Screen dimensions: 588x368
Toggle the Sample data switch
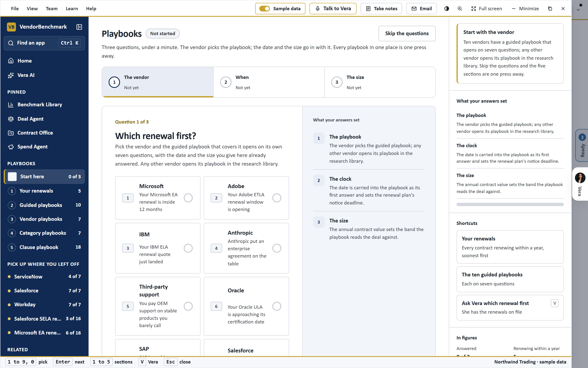click(264, 9)
